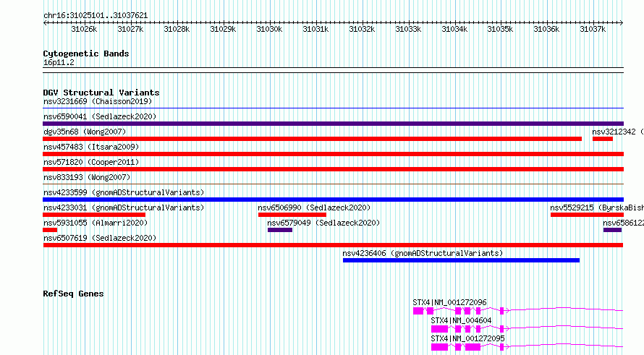Click the 31034k ruler tick label
Image resolution: width=644 pixels, height=355 pixels.
pos(454,29)
